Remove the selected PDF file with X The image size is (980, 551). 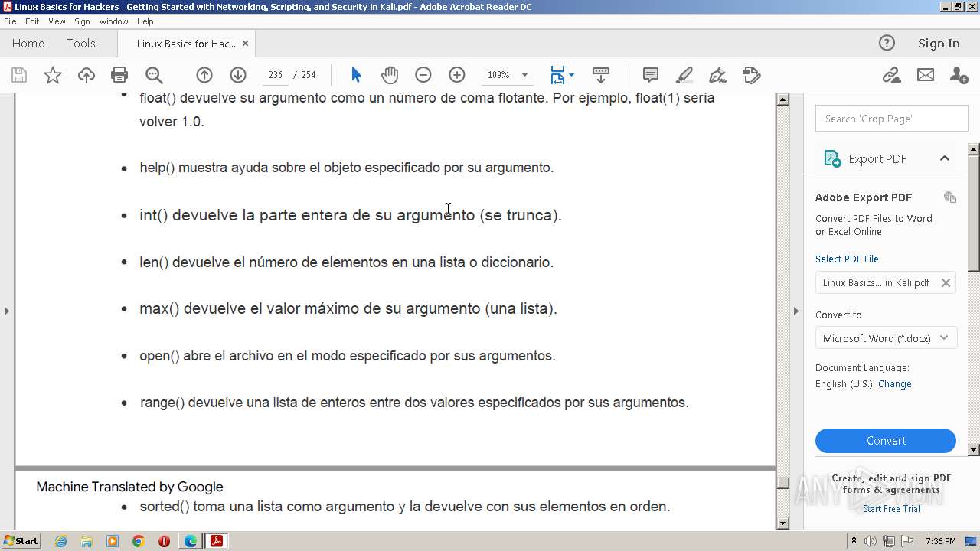point(946,282)
